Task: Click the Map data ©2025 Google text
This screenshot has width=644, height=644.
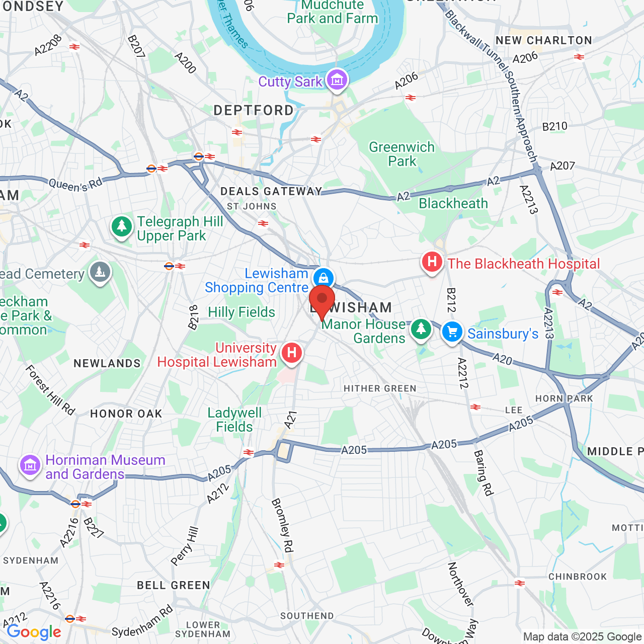Action: coord(582,637)
